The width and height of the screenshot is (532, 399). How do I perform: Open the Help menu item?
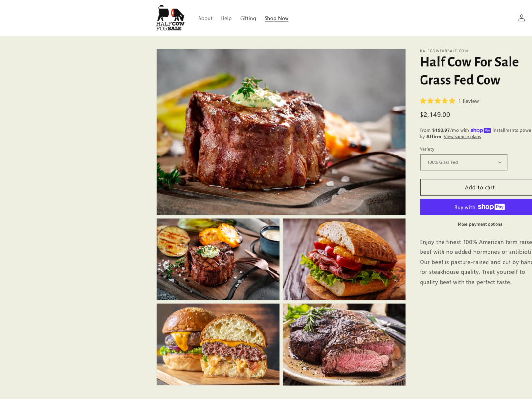tap(226, 18)
